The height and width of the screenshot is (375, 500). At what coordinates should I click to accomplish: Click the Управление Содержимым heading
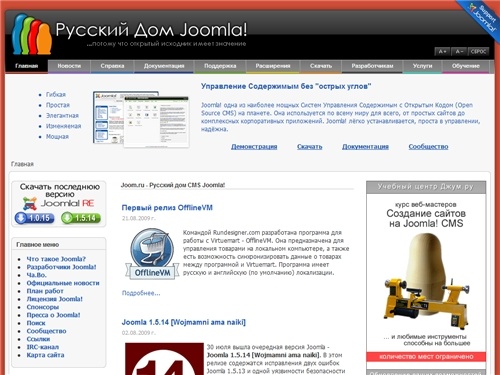pos(286,86)
